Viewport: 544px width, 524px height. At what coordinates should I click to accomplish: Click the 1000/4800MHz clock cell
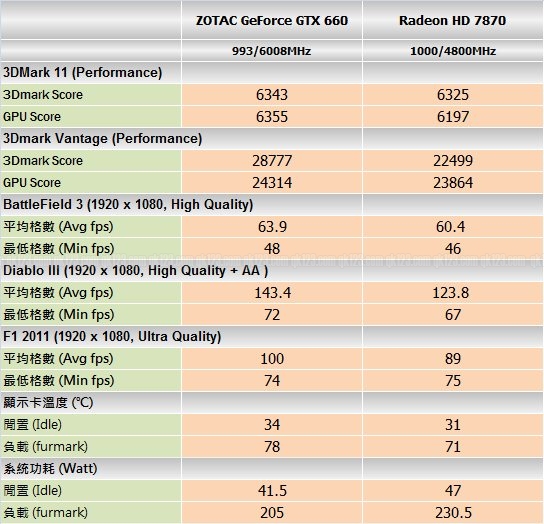(453, 51)
